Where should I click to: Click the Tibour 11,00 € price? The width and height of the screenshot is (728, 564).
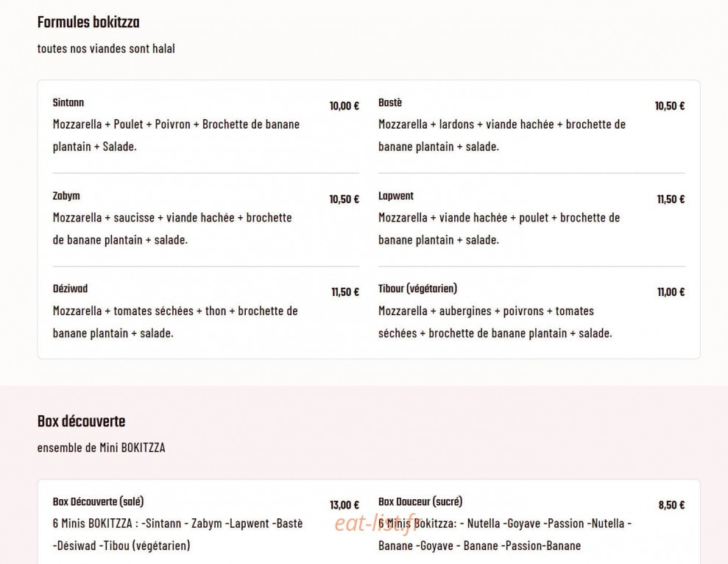coord(671,292)
